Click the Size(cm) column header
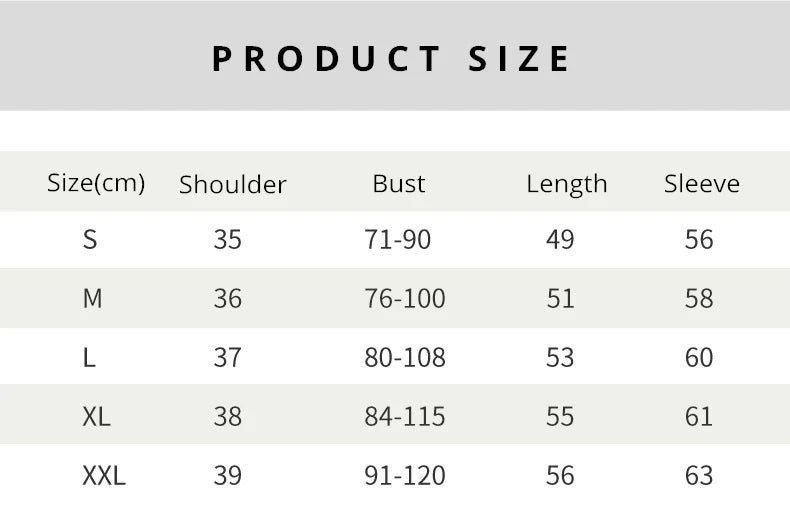 (96, 183)
